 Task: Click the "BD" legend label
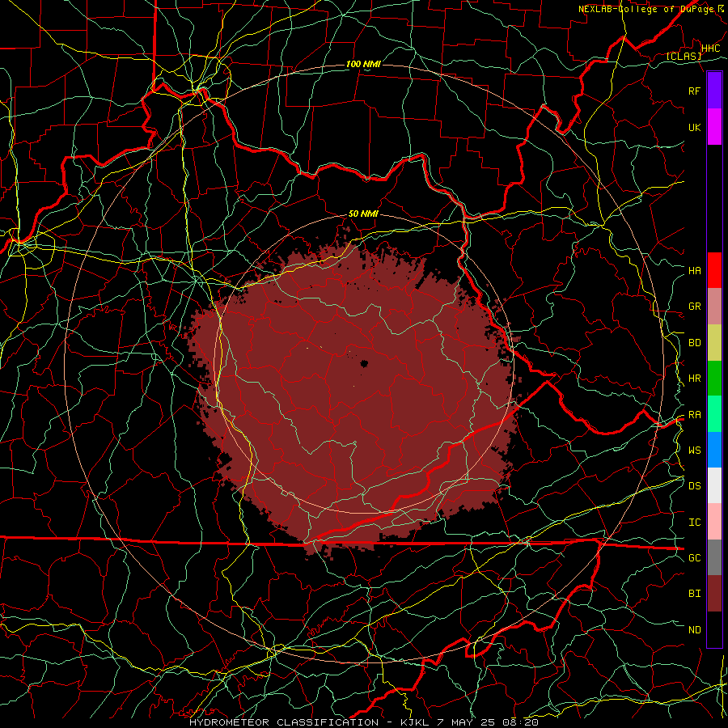coord(694,343)
